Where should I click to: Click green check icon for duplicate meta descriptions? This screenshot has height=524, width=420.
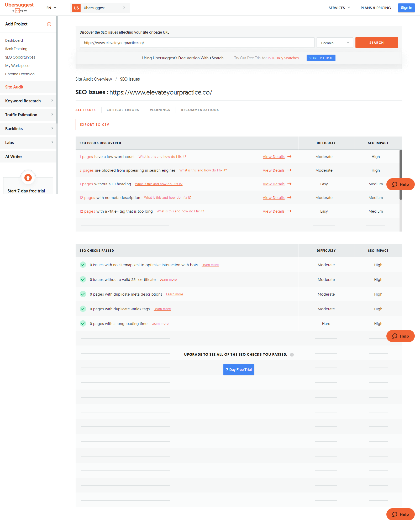tap(83, 294)
